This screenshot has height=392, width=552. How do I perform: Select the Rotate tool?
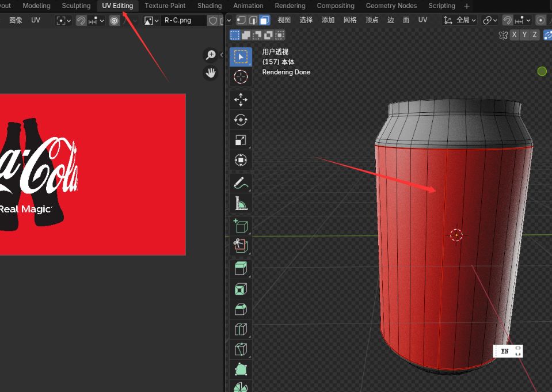[x=241, y=120]
